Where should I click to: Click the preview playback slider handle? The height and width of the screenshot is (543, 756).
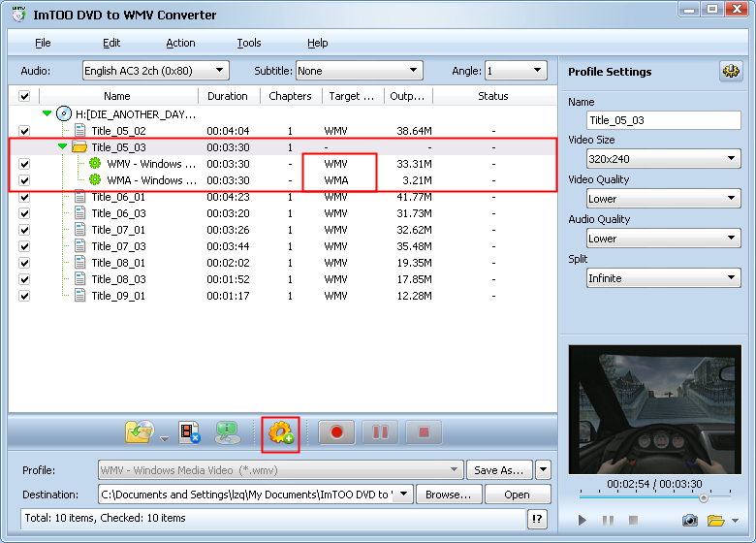pos(704,498)
